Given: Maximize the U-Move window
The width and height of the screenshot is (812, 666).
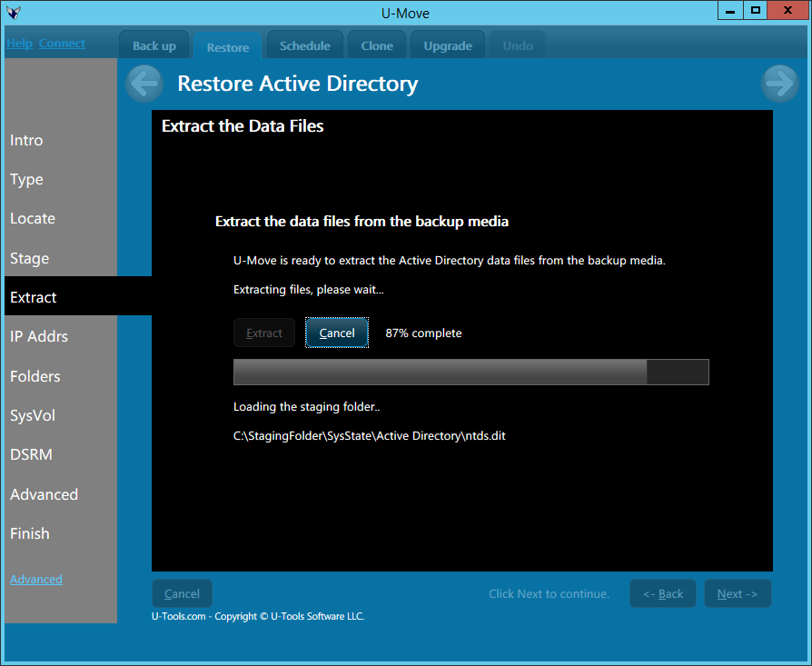Looking at the screenshot, I should pos(756,10).
